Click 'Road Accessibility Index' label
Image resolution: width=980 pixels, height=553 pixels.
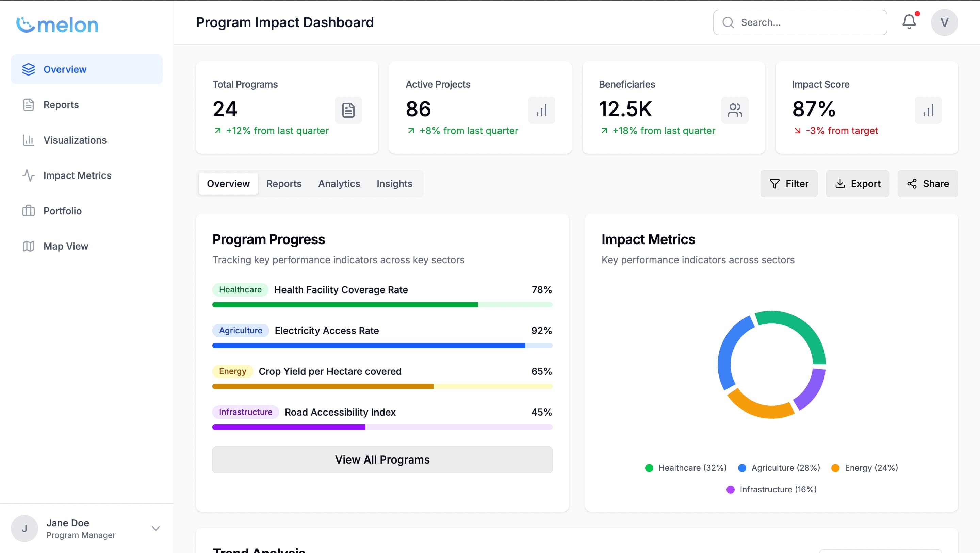(x=340, y=412)
